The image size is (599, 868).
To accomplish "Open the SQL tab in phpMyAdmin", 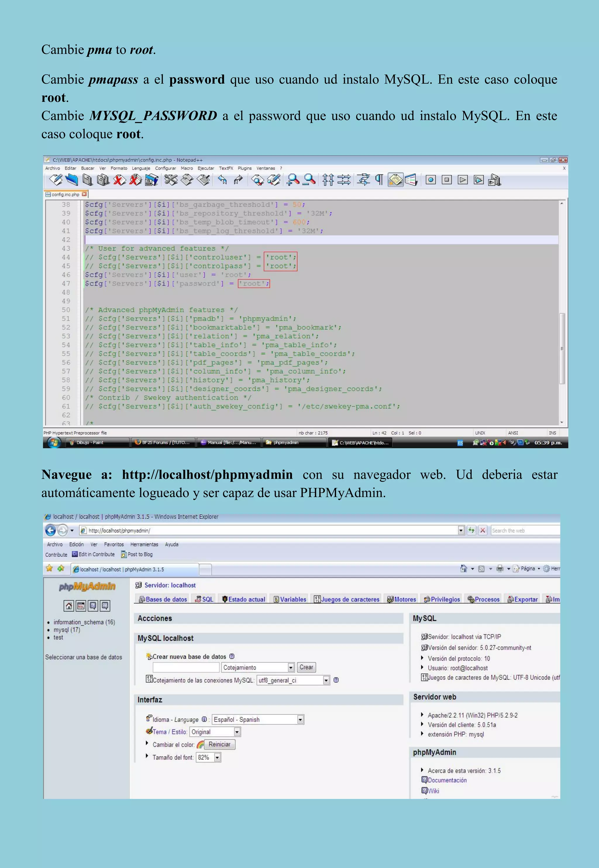I will point(204,600).
